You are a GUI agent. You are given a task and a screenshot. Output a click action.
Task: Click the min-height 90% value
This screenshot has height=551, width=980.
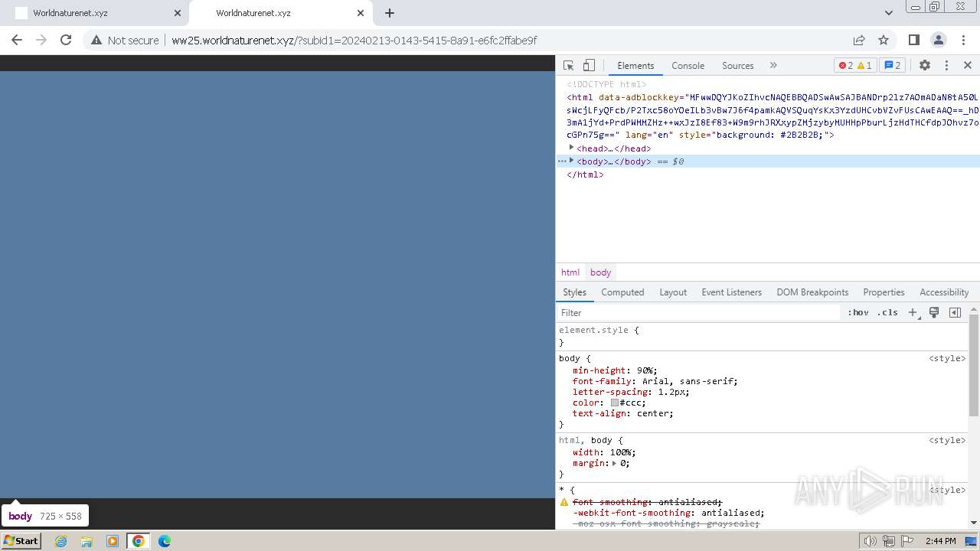click(647, 370)
